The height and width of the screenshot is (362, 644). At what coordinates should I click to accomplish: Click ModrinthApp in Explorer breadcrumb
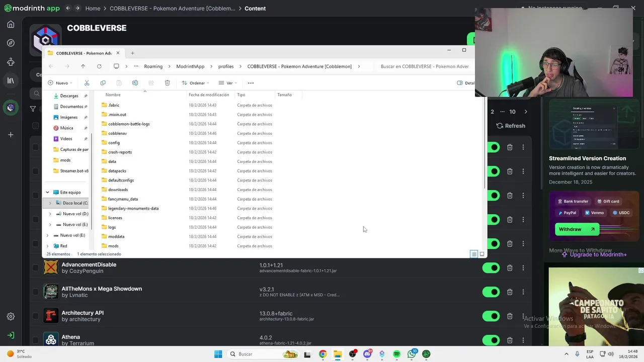(190, 66)
